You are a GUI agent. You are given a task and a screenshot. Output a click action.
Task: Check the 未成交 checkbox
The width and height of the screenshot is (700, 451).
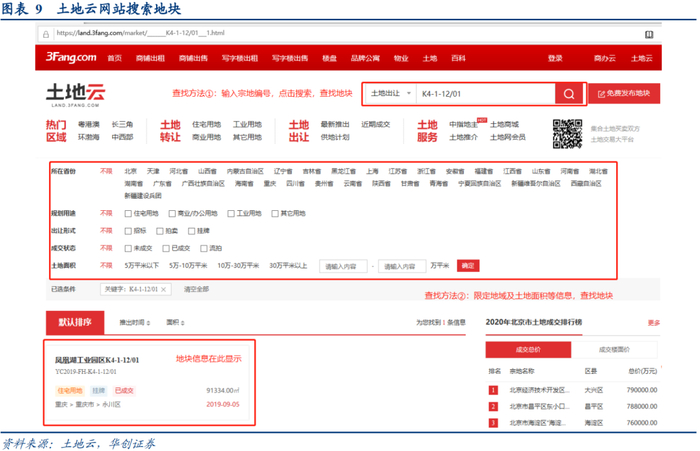(128, 248)
